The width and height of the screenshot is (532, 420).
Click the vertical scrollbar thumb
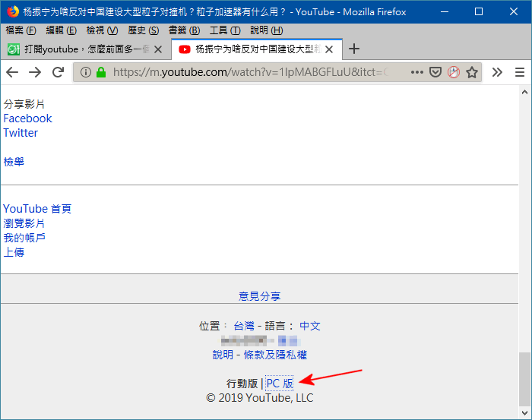click(x=524, y=379)
